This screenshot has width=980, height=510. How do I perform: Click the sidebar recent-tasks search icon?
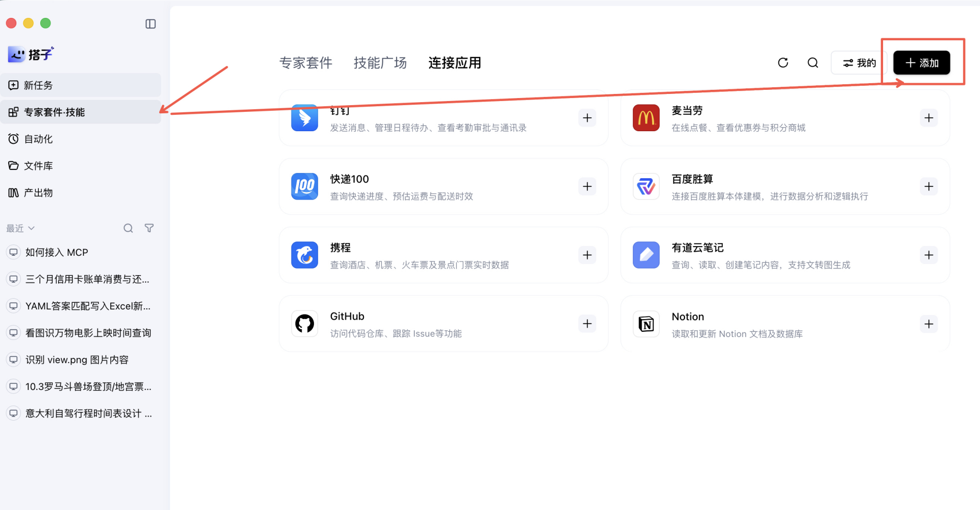[128, 228]
